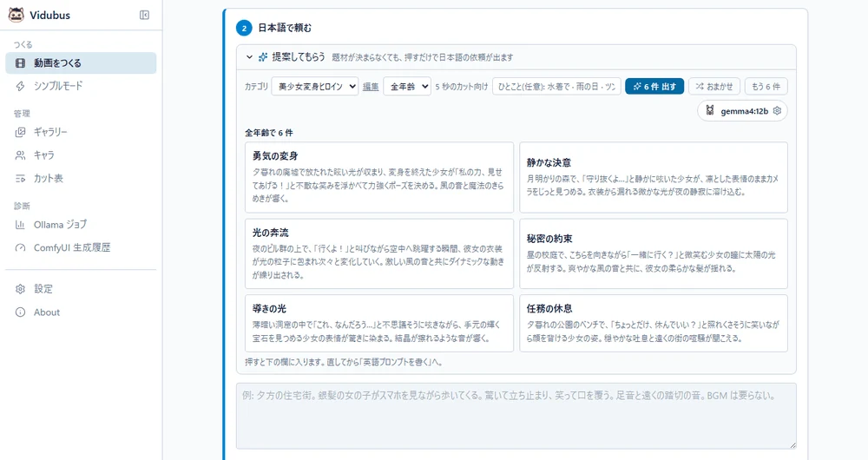Click list icon beside カット表
This screenshot has height=460, width=868.
click(21, 178)
